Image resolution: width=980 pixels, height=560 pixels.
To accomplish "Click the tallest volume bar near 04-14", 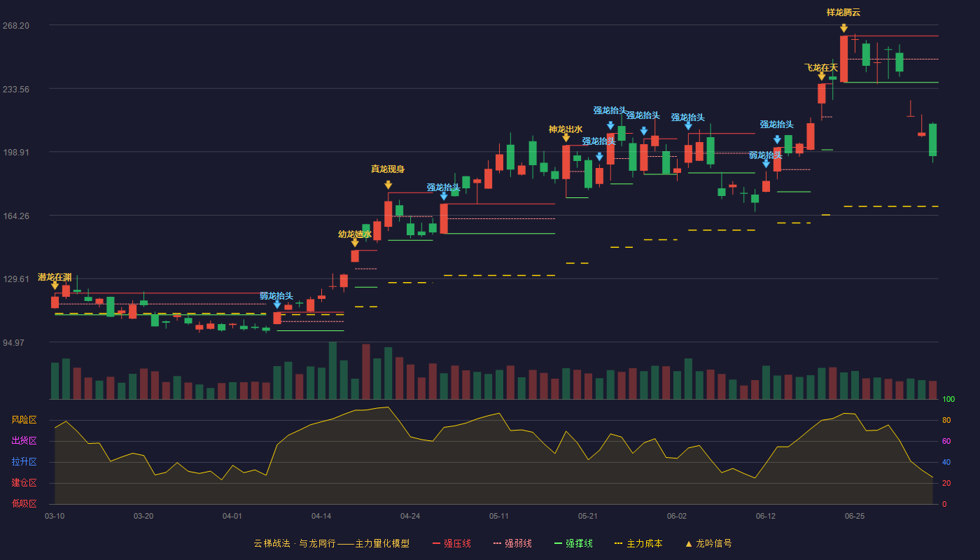I will click(332, 371).
